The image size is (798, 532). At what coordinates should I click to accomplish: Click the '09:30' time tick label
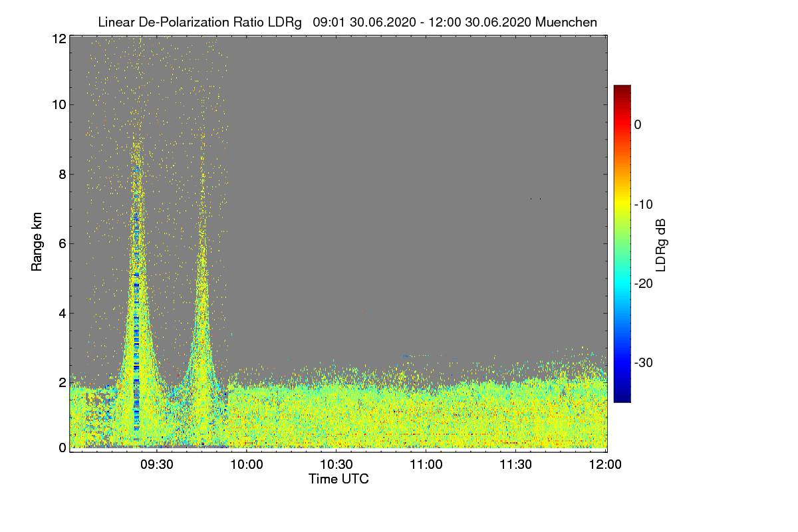(x=157, y=464)
